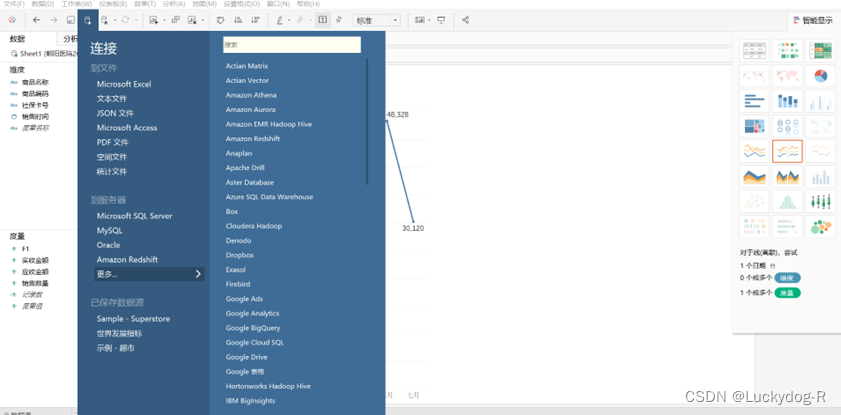Select the heat map chart type
Viewport: 841px width, 415px height.
point(787,50)
